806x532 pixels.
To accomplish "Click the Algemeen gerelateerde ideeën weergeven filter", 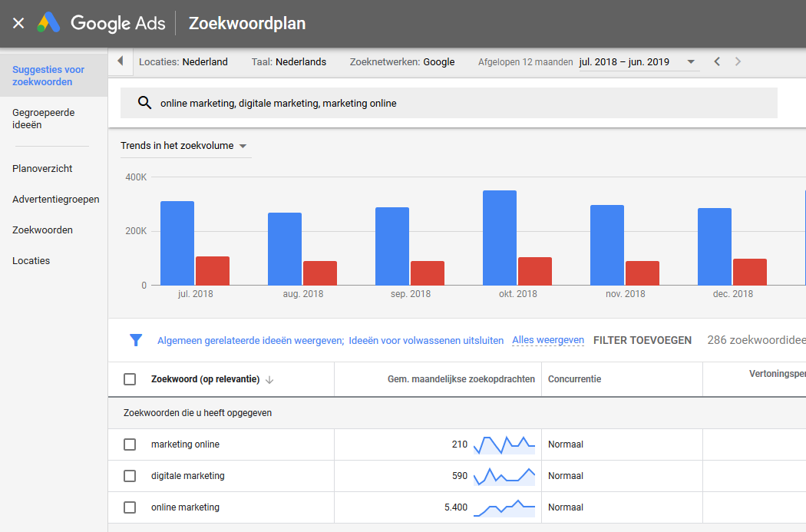I will tap(250, 341).
